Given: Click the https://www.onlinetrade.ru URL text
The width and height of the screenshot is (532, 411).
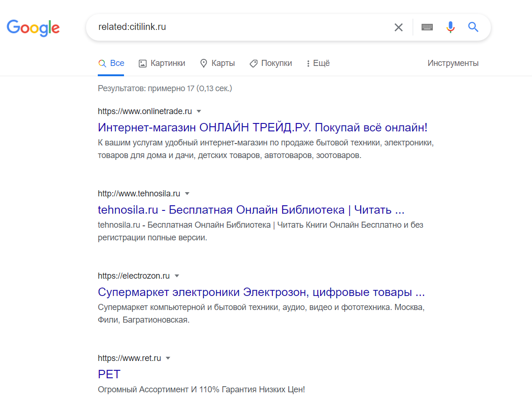Looking at the screenshot, I should pyautogui.click(x=145, y=111).
